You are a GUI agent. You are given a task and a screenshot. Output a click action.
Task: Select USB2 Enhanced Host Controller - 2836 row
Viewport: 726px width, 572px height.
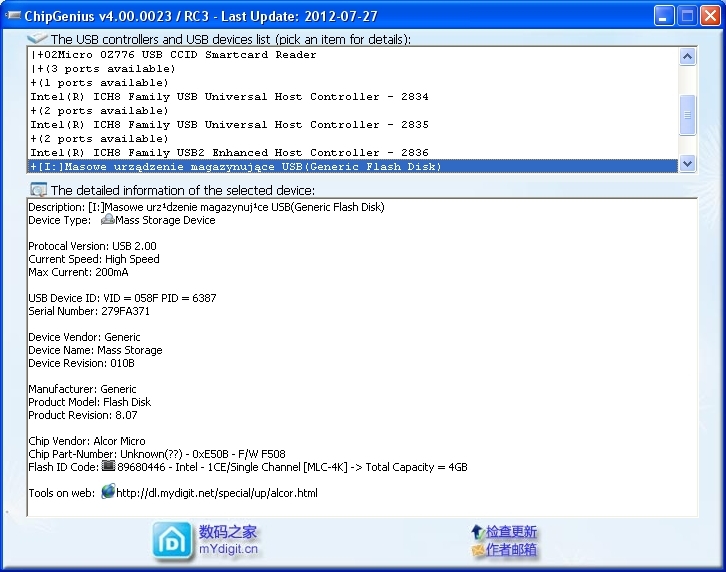tap(353, 152)
